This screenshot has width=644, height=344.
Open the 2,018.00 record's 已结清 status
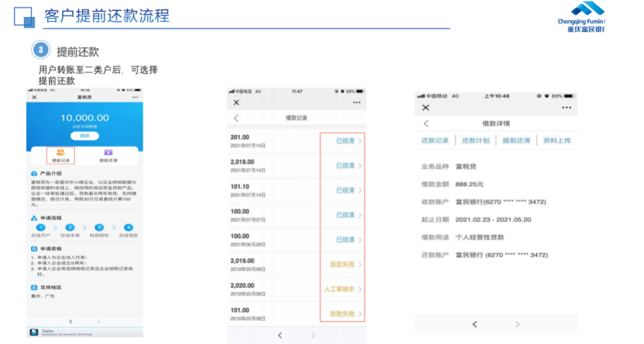345,165
